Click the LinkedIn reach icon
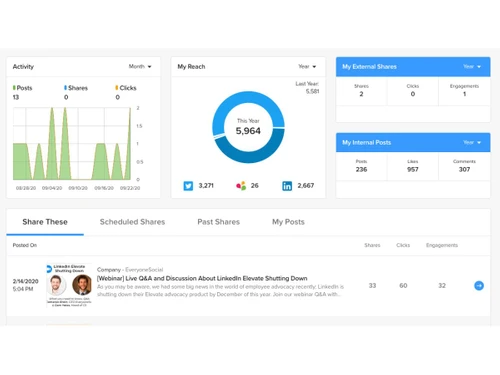The image size is (500, 375). pos(287,186)
